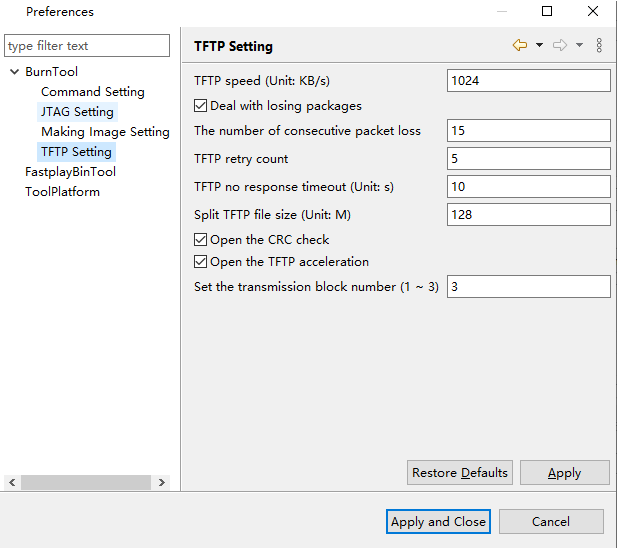Select Command Setting in the tree
Screen dimensions: 617x548
tap(92, 92)
